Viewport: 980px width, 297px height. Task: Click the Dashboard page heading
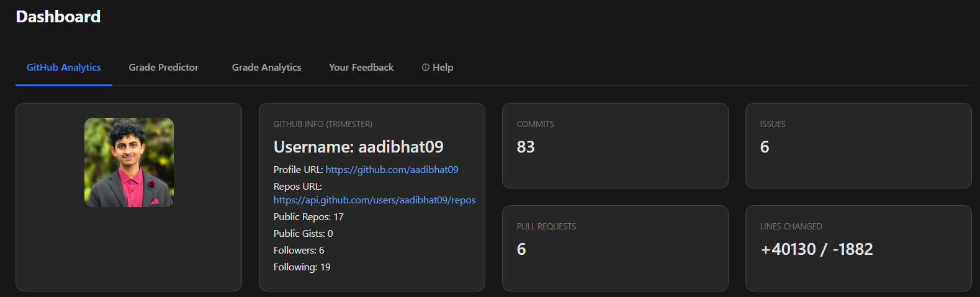click(x=58, y=17)
